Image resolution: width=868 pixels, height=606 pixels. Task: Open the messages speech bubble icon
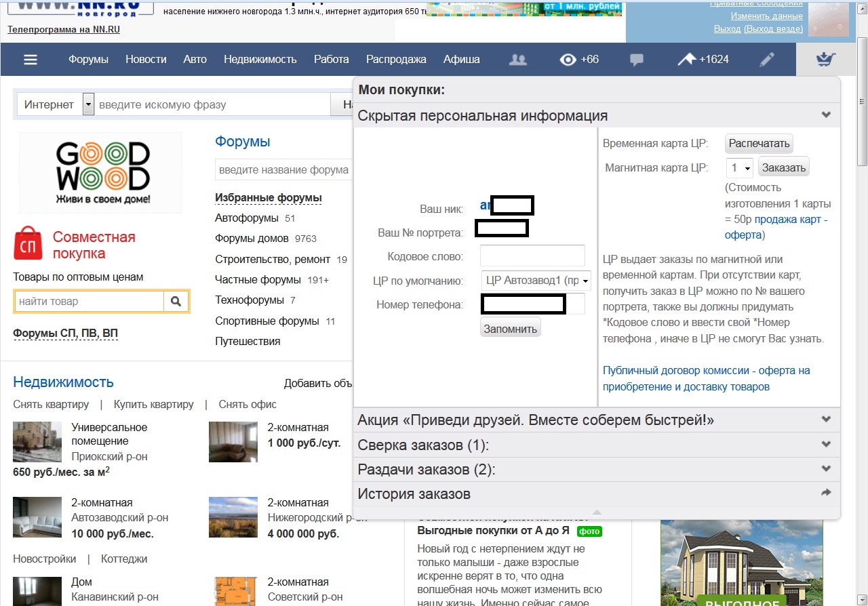pos(636,60)
